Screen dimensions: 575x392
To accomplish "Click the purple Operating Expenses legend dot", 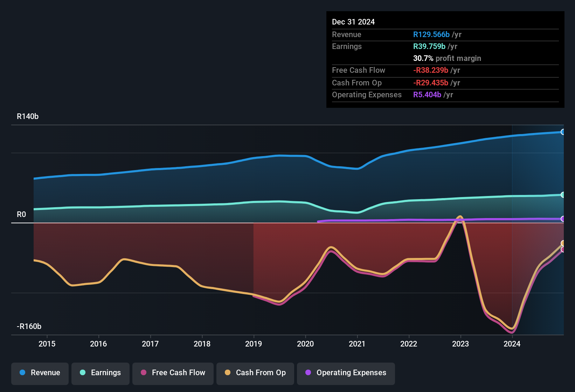I will click(x=308, y=372).
